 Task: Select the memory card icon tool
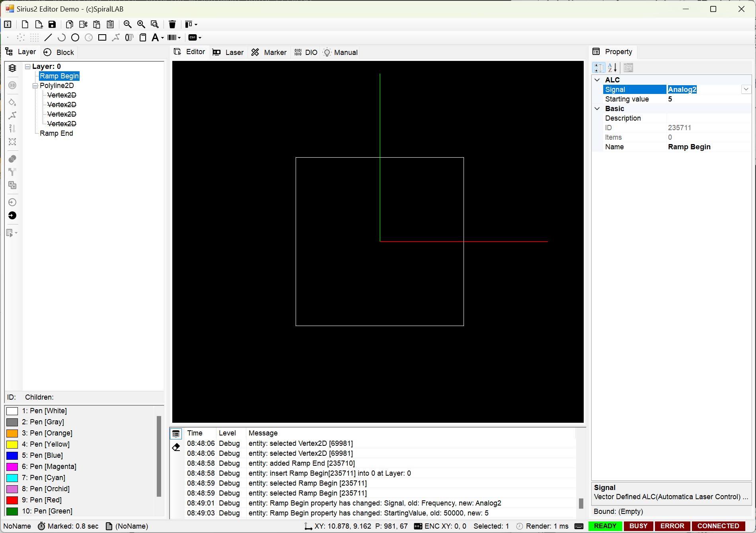click(x=143, y=37)
